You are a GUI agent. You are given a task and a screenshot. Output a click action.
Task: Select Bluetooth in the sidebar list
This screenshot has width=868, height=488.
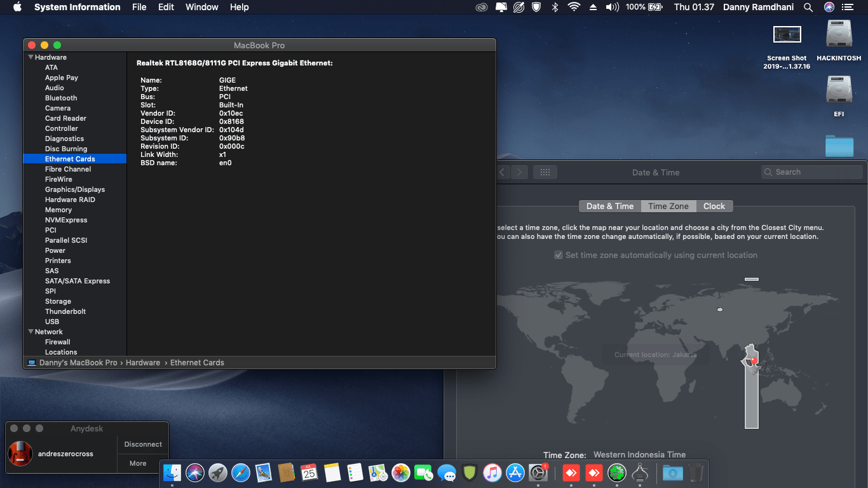(x=61, y=98)
